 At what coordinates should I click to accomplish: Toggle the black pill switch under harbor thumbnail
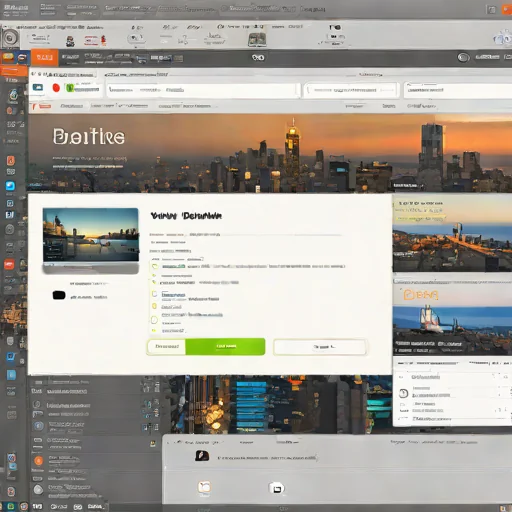(x=59, y=295)
